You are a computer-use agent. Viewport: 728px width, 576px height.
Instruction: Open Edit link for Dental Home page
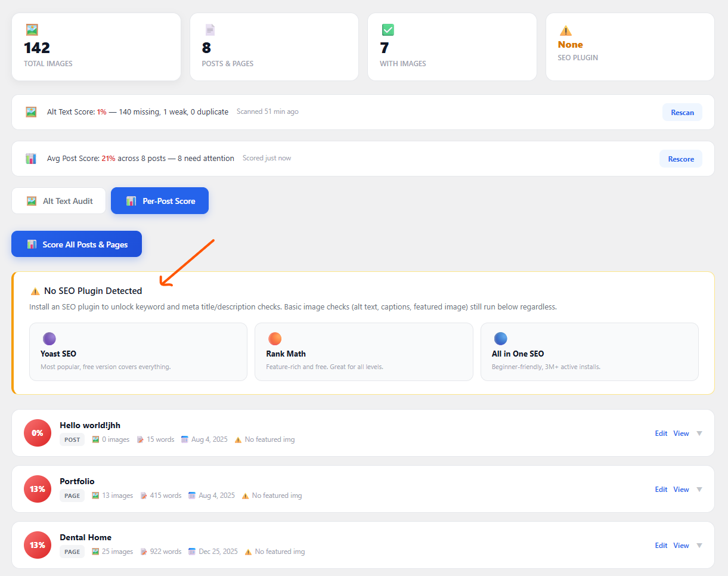[661, 546]
